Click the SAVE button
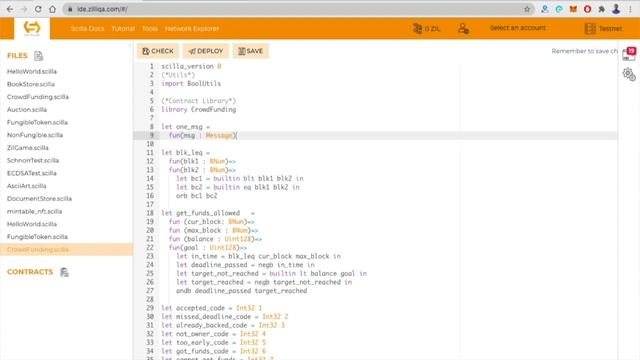The height and width of the screenshot is (360, 640). pyautogui.click(x=251, y=51)
